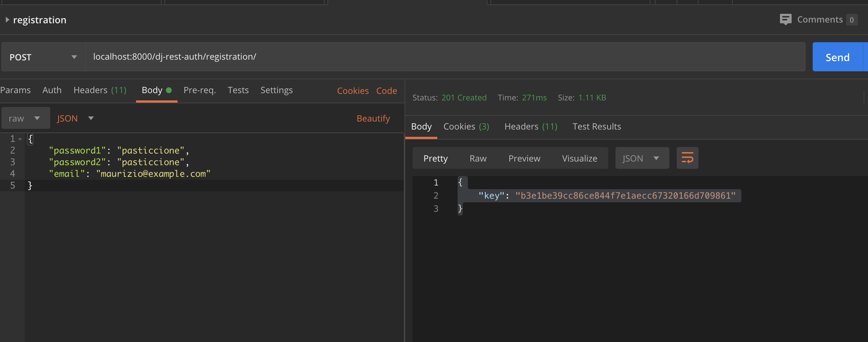Open the Test Results tab
Screen dimensions: 868x342
597,126
